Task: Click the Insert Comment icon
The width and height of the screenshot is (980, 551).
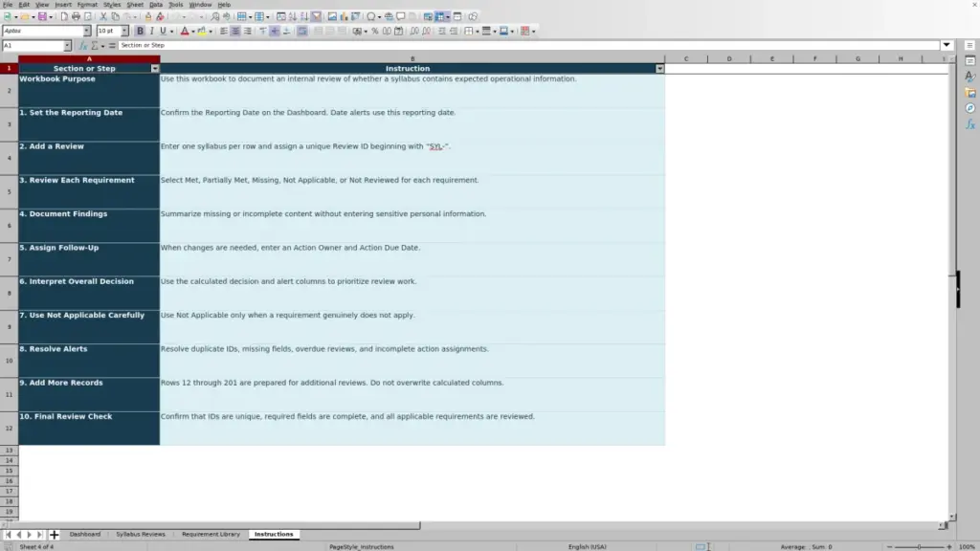Action: 401,16
